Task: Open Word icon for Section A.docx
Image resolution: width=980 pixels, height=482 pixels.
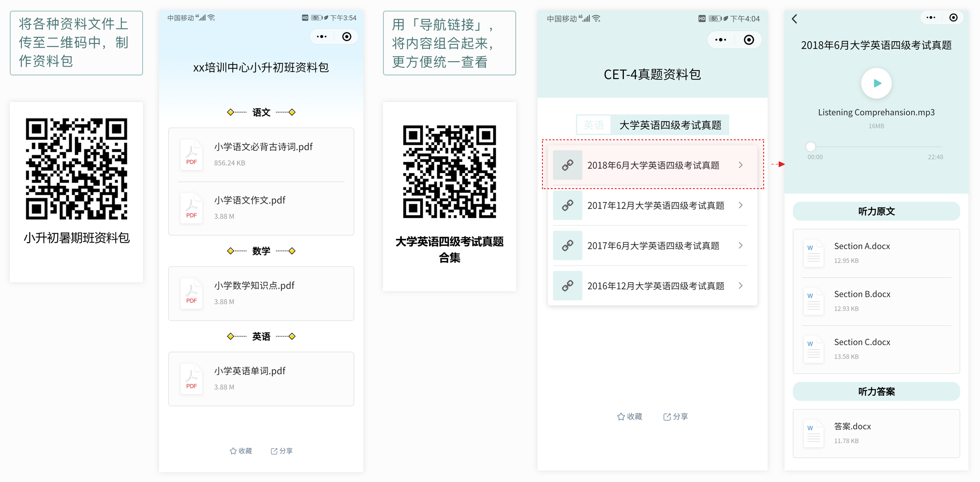Action: [813, 253]
